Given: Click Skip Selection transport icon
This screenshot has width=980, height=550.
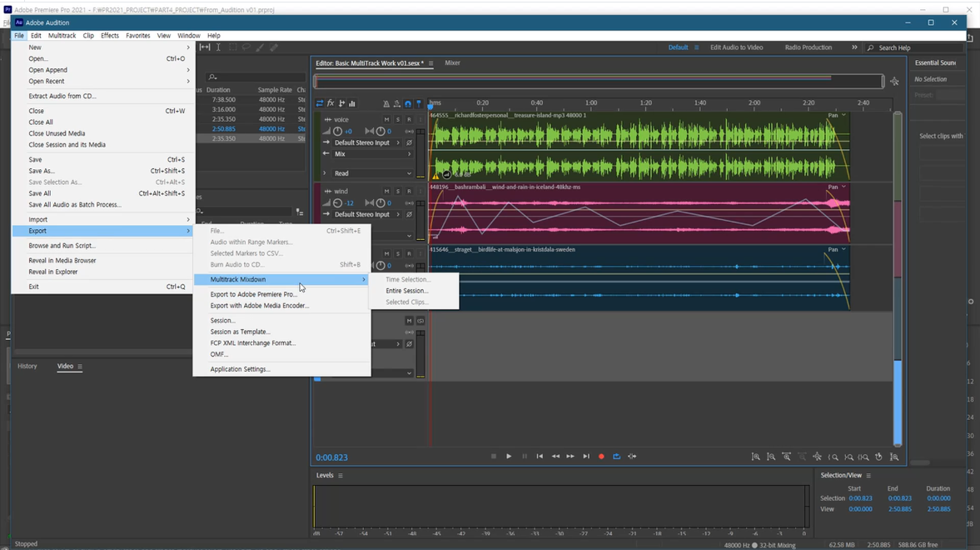Looking at the screenshot, I should point(632,456).
